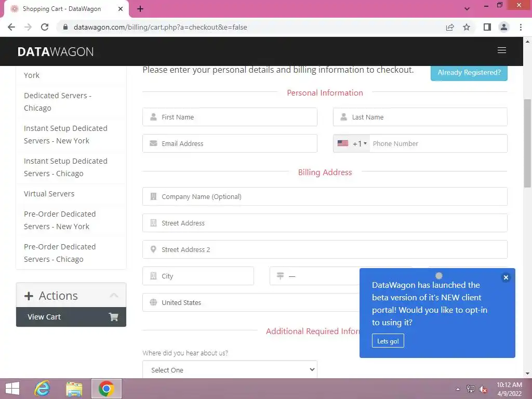Bookmark this page with the star icon

click(x=467, y=27)
